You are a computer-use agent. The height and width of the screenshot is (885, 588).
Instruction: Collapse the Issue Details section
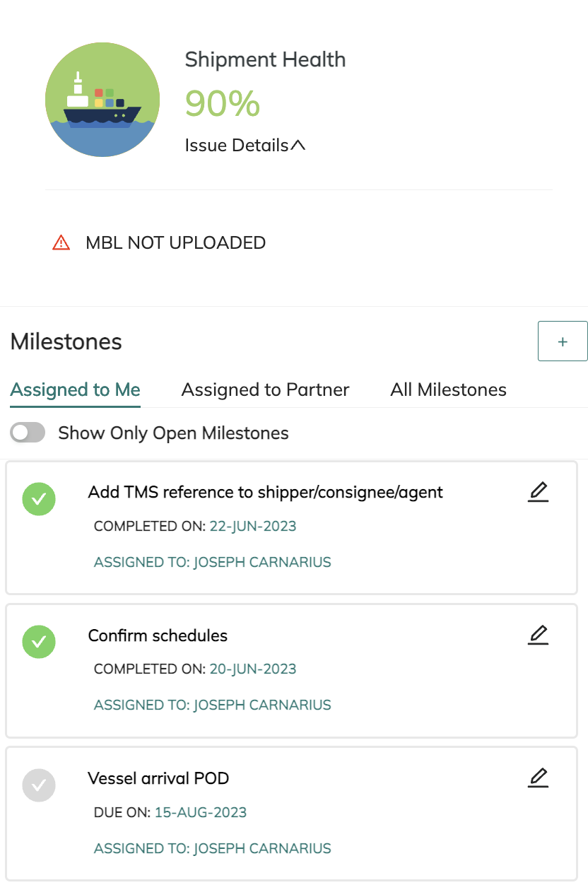point(237,146)
